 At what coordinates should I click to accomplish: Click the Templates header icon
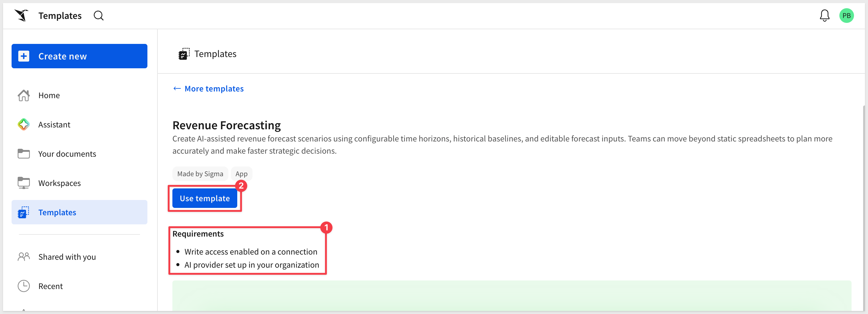(x=184, y=54)
